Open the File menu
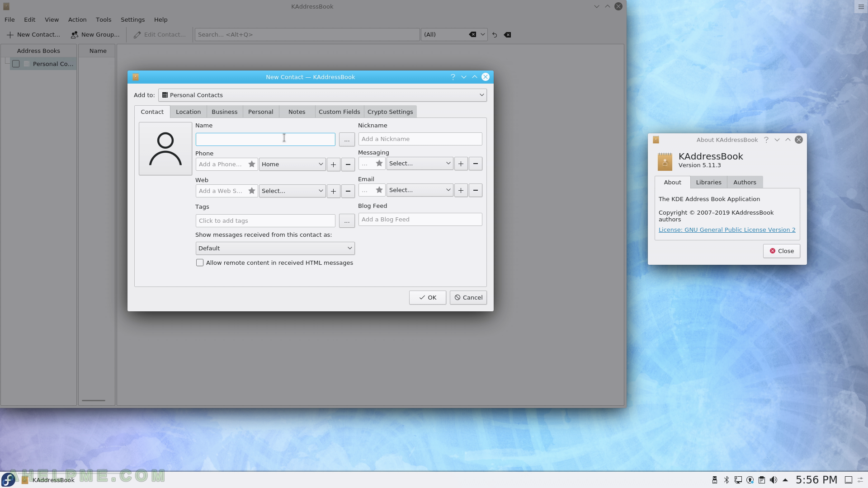Viewport: 868px width, 488px height. [9, 19]
